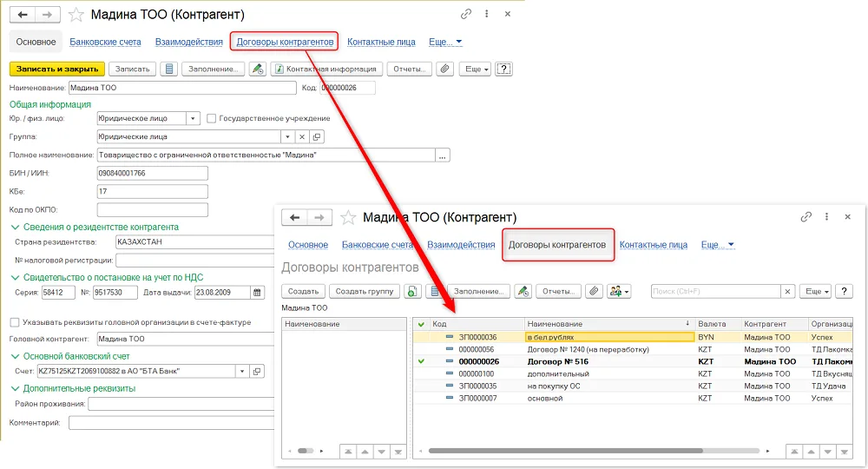Open Контактные лица tab in the Договоры window
The width and height of the screenshot is (868, 469).
click(654, 245)
